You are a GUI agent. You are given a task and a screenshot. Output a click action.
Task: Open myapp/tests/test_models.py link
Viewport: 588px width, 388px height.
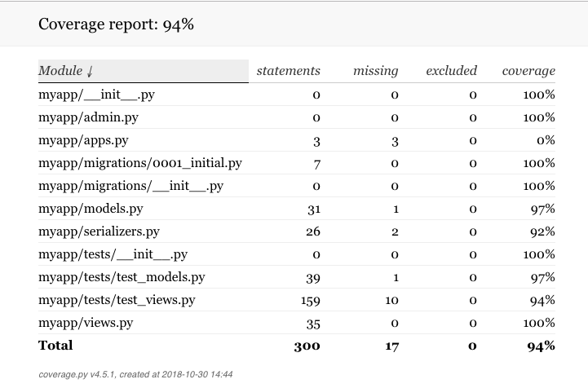[122, 277]
